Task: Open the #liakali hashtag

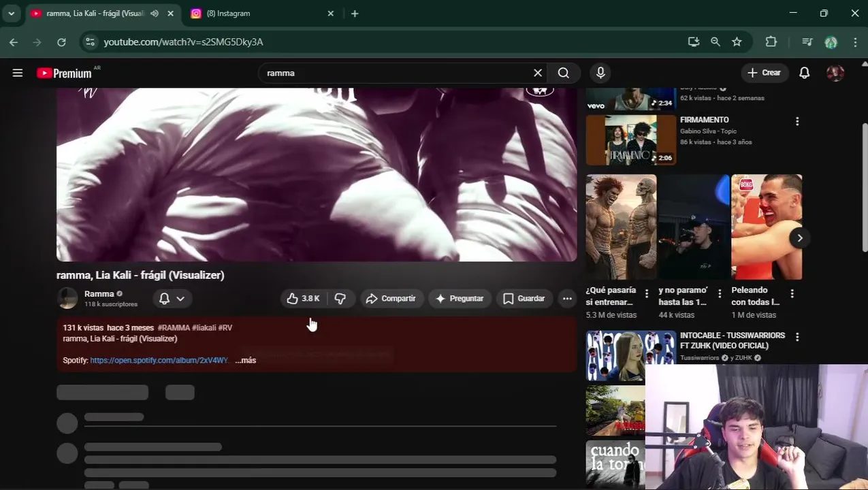Action: [204, 328]
